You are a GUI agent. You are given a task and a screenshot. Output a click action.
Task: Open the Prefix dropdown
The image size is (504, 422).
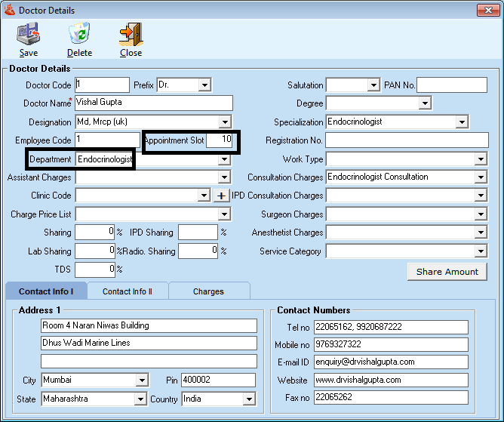204,85
